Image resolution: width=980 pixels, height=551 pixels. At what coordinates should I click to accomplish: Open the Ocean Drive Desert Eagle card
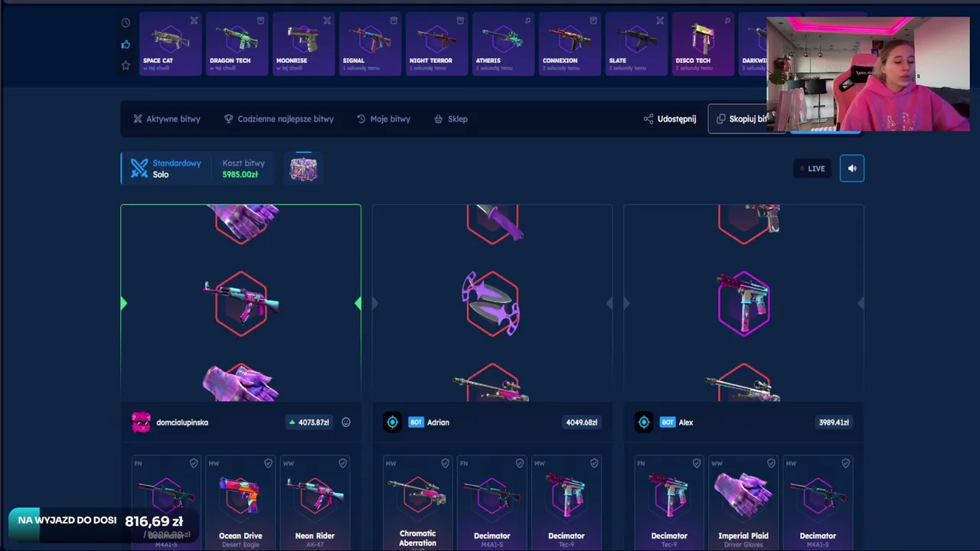pyautogui.click(x=240, y=503)
